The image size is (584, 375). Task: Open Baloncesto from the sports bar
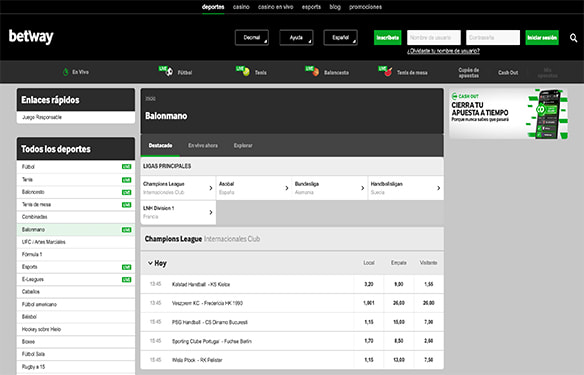tap(327, 72)
